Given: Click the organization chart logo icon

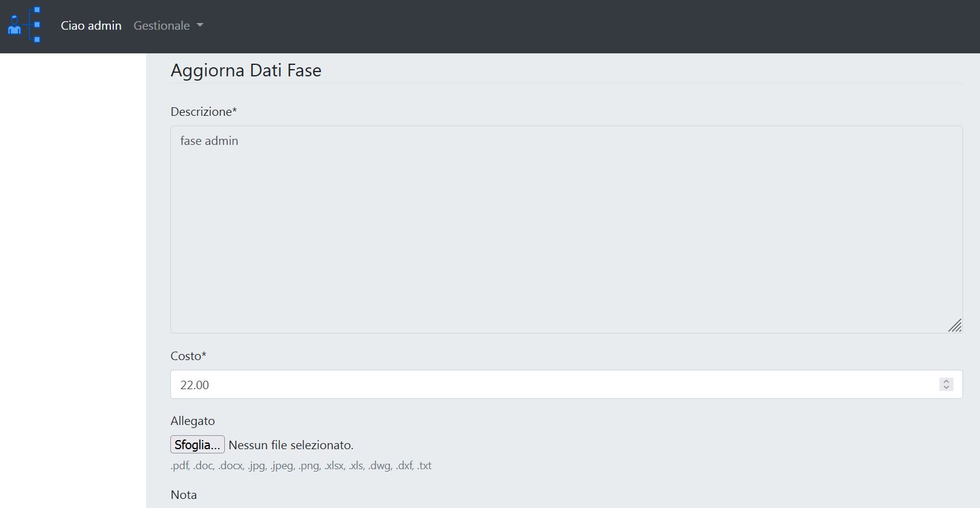Looking at the screenshot, I should [24, 25].
